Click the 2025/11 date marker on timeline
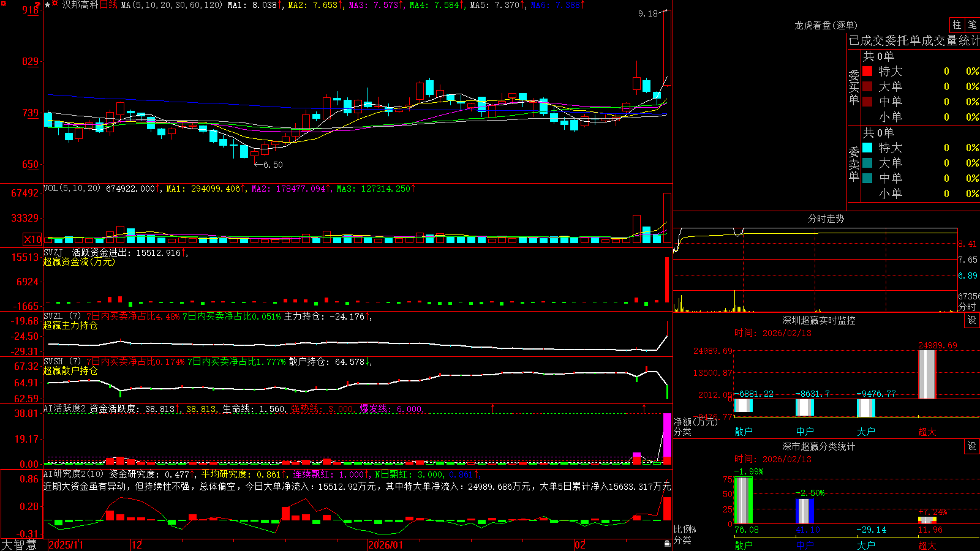The width and height of the screenshot is (980, 551). [x=66, y=545]
